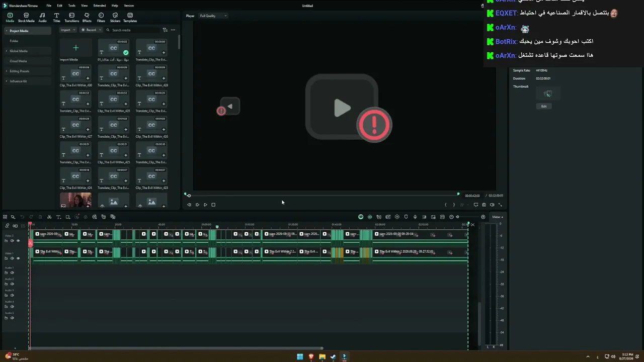Select the crop tool in timeline toolbar

[x=67, y=217]
